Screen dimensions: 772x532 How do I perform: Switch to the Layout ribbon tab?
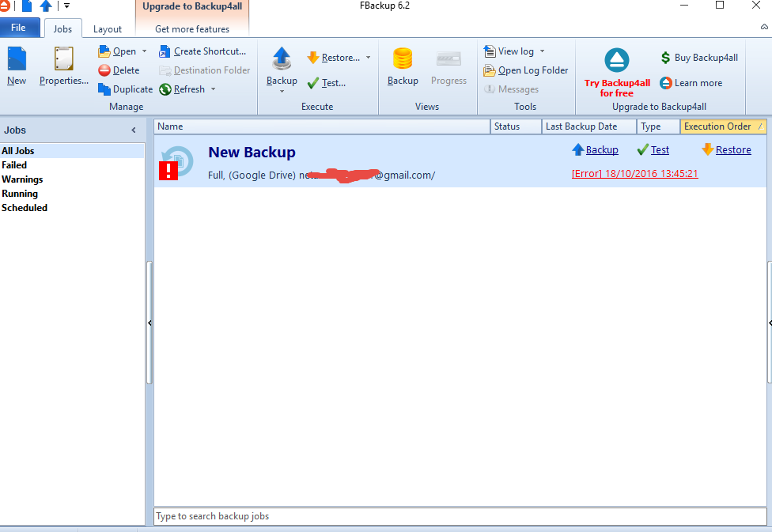108,29
